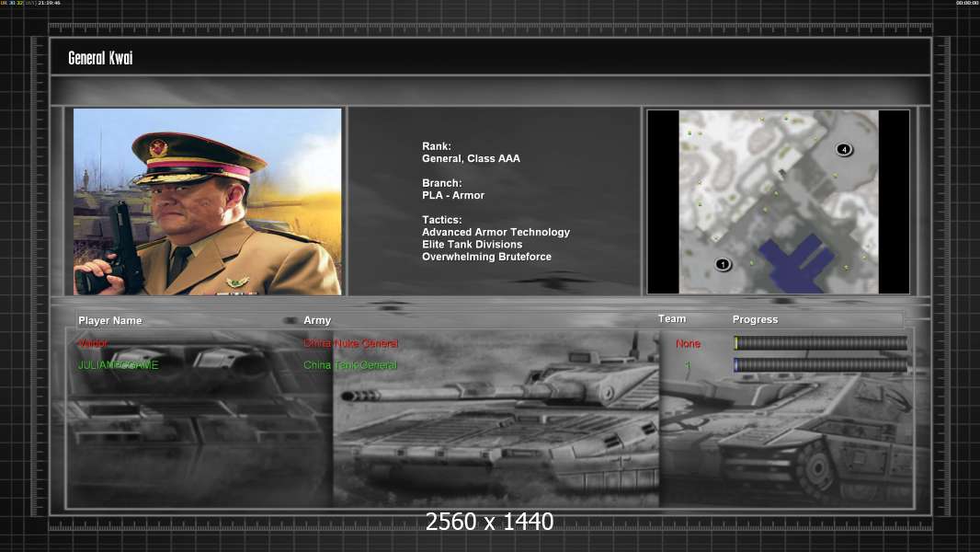Click the 'Progress' column header
This screenshot has height=552, width=980.
click(x=755, y=319)
